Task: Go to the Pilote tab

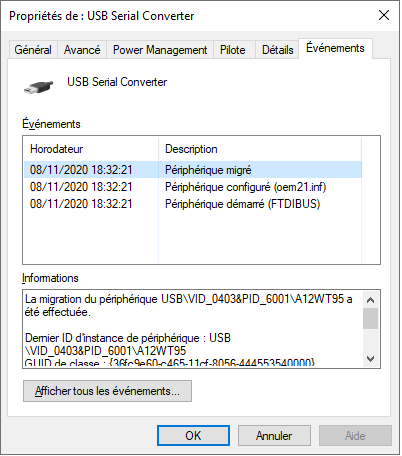Action: pyautogui.click(x=233, y=50)
